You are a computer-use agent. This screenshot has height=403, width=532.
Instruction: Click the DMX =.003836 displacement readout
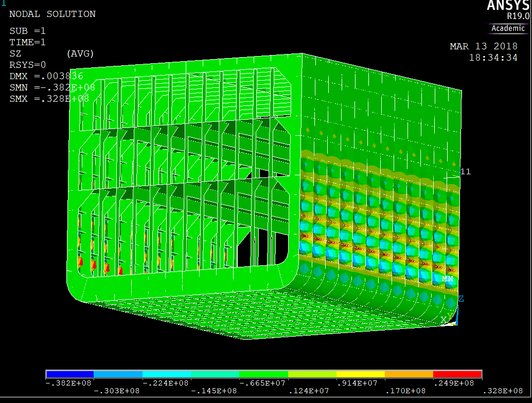point(46,76)
